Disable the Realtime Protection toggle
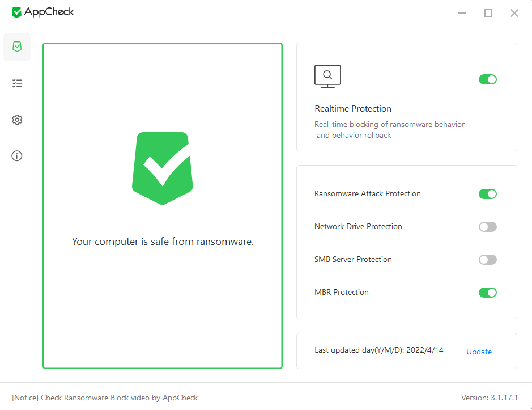Screen dimensions: 532x410 [487, 79]
